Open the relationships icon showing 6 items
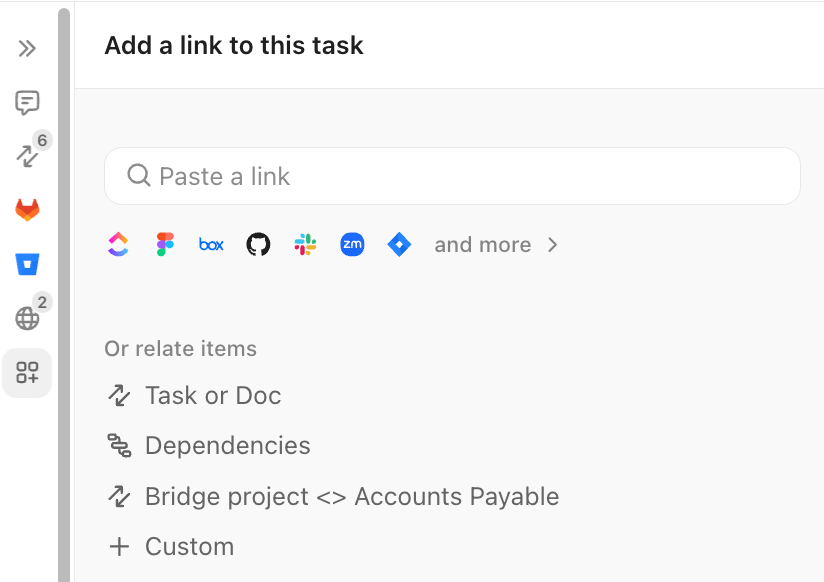This screenshot has height=582, width=824. [x=28, y=156]
